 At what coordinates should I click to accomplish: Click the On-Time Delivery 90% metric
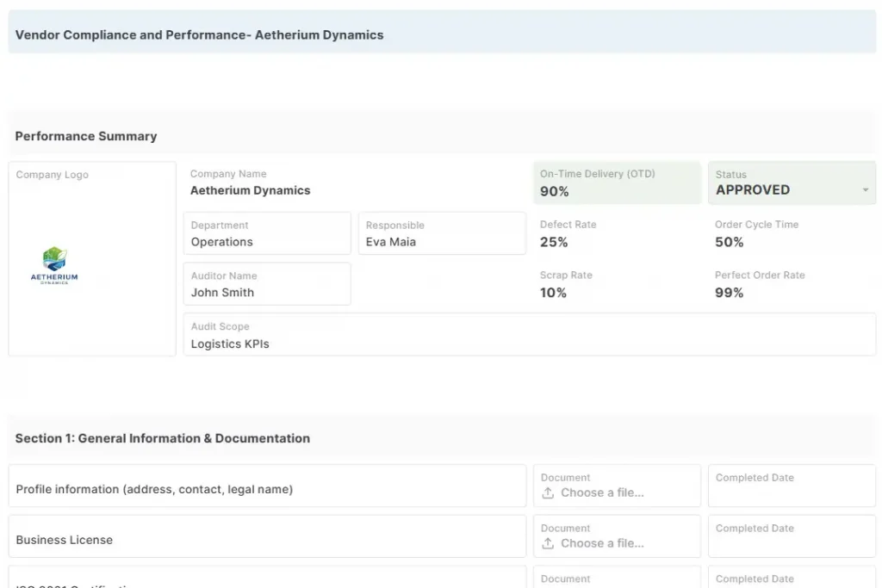[617, 183]
